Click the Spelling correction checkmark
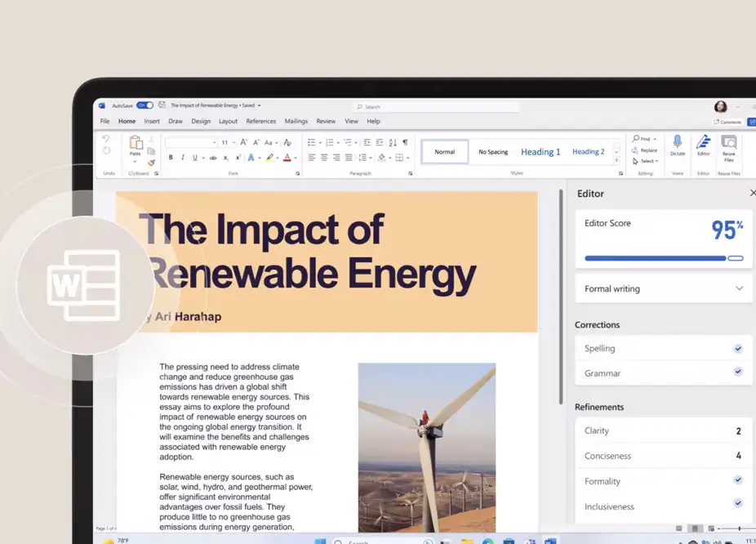 click(x=738, y=349)
